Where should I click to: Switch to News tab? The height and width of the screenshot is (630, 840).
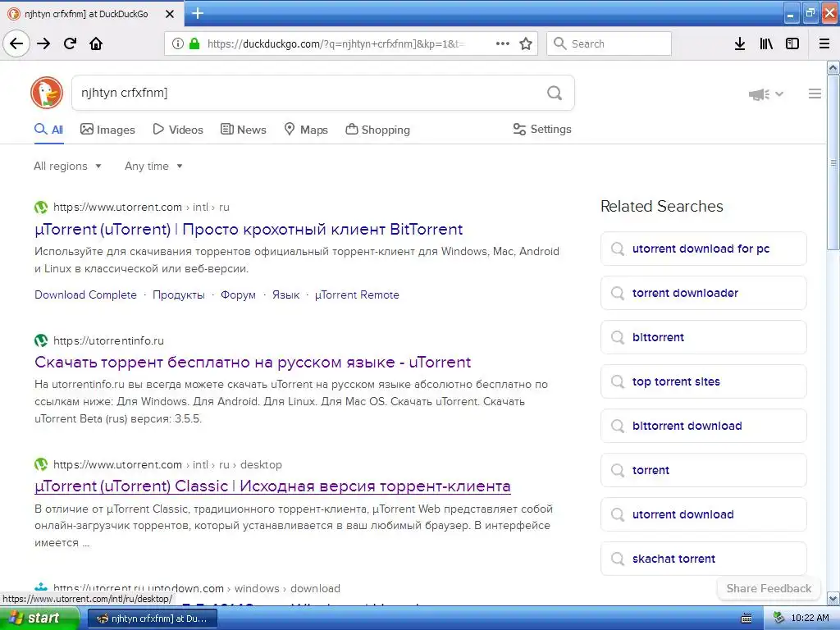pos(243,130)
